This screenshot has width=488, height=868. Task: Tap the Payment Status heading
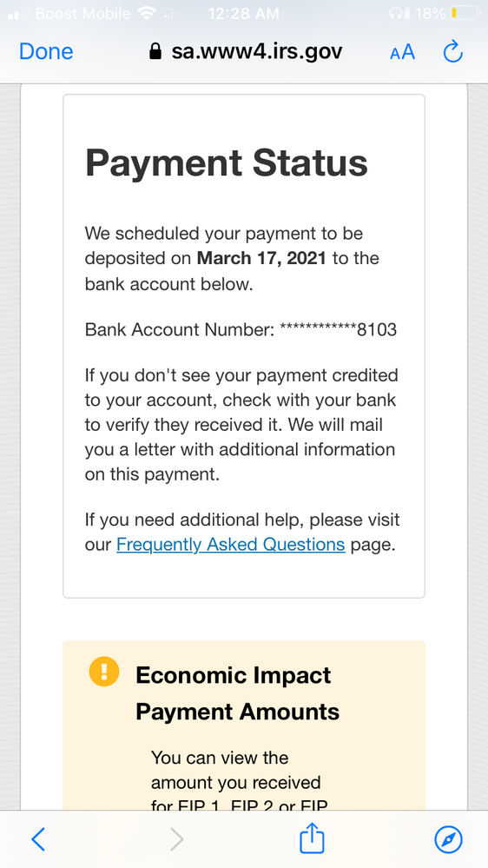227,162
